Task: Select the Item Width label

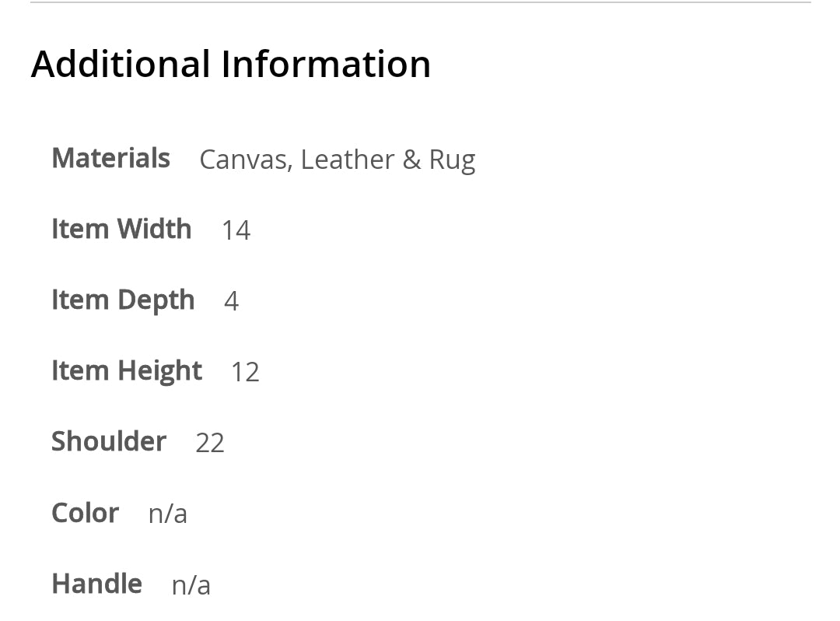Action: point(121,229)
